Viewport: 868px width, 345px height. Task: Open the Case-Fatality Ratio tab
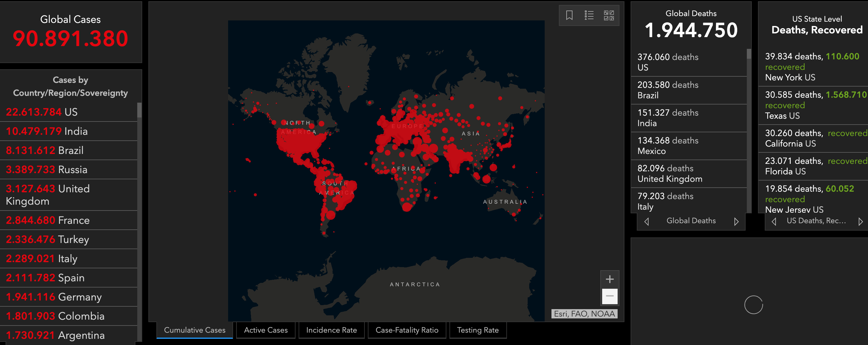coord(407,330)
